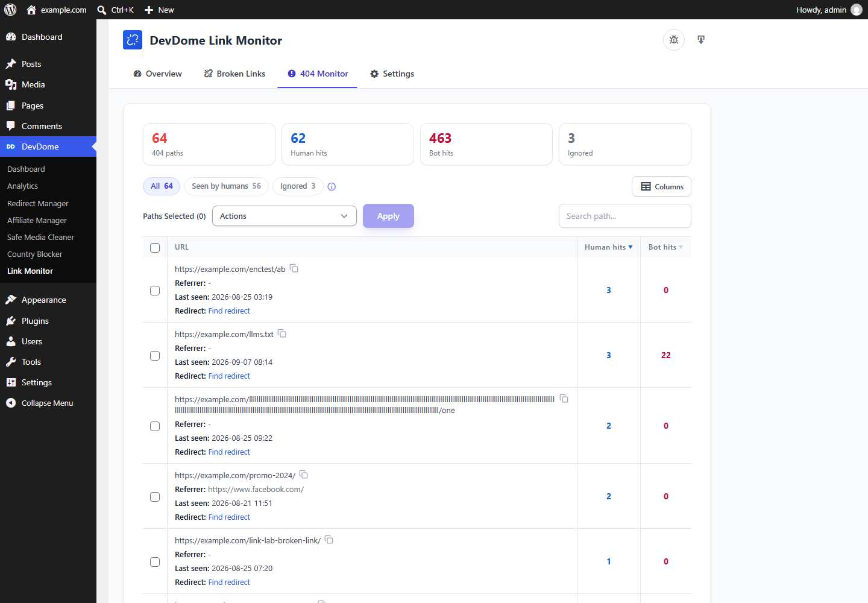Copy the promo-2024 URL
The height and width of the screenshot is (603, 868).
click(304, 475)
